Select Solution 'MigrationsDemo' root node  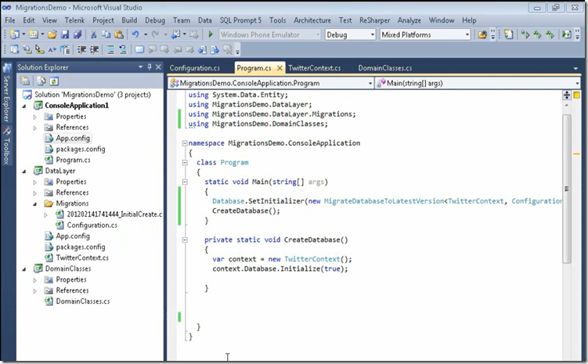click(x=92, y=95)
